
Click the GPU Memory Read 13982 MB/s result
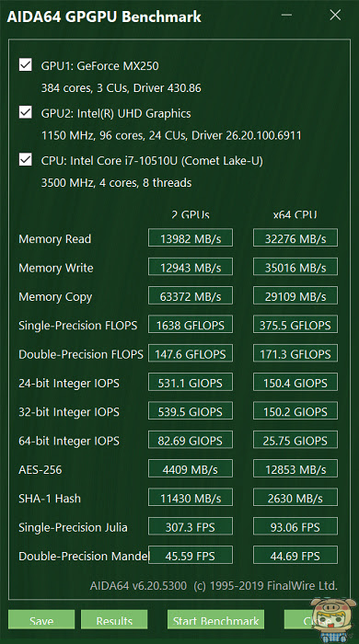point(191,237)
